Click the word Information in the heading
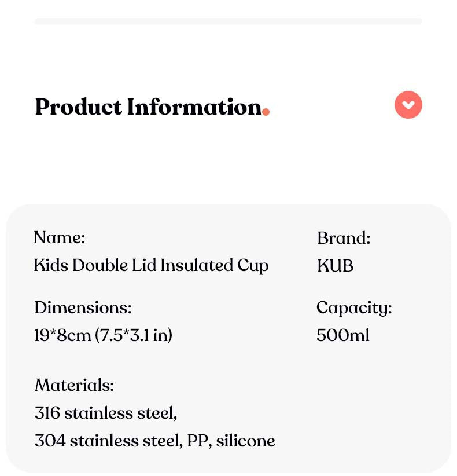457x476 pixels. tap(194, 107)
